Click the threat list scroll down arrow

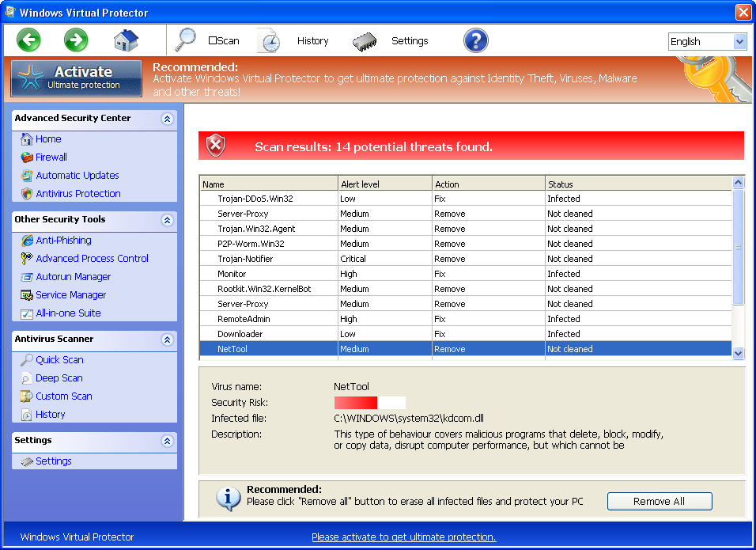click(x=738, y=354)
